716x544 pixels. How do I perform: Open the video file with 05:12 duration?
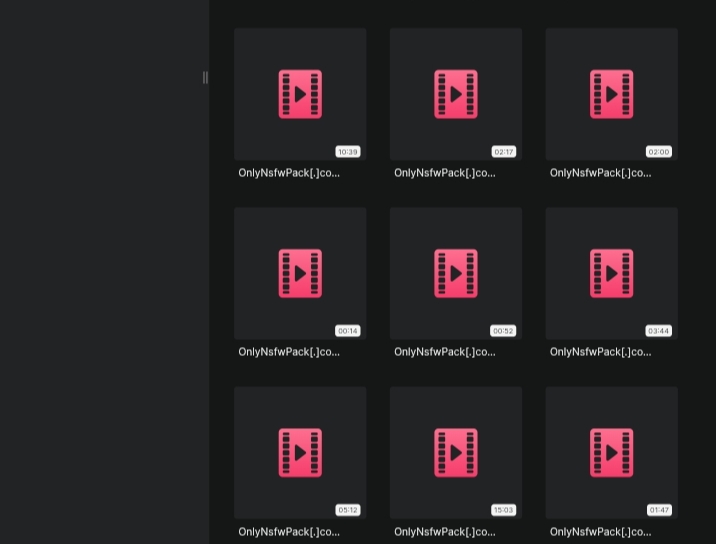(x=300, y=453)
